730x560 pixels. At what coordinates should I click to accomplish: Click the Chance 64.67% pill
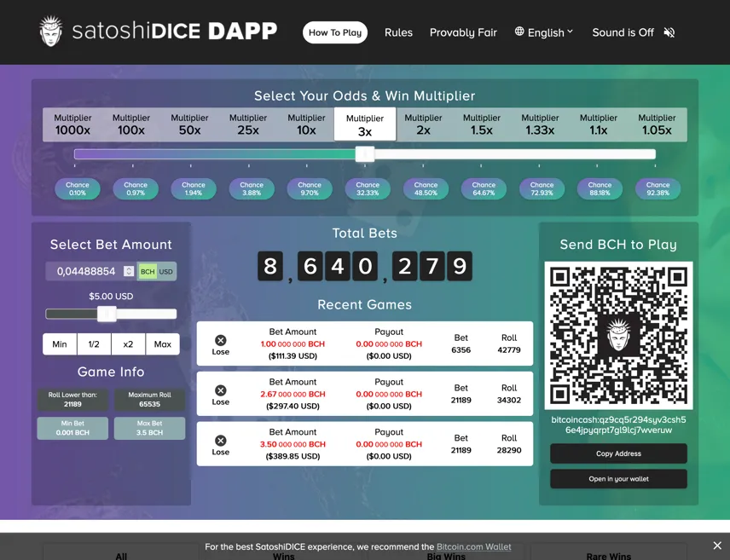pos(484,188)
